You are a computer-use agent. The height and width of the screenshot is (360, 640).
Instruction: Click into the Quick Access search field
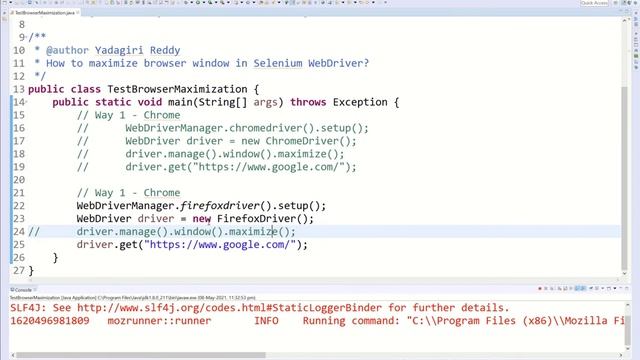point(594,3)
